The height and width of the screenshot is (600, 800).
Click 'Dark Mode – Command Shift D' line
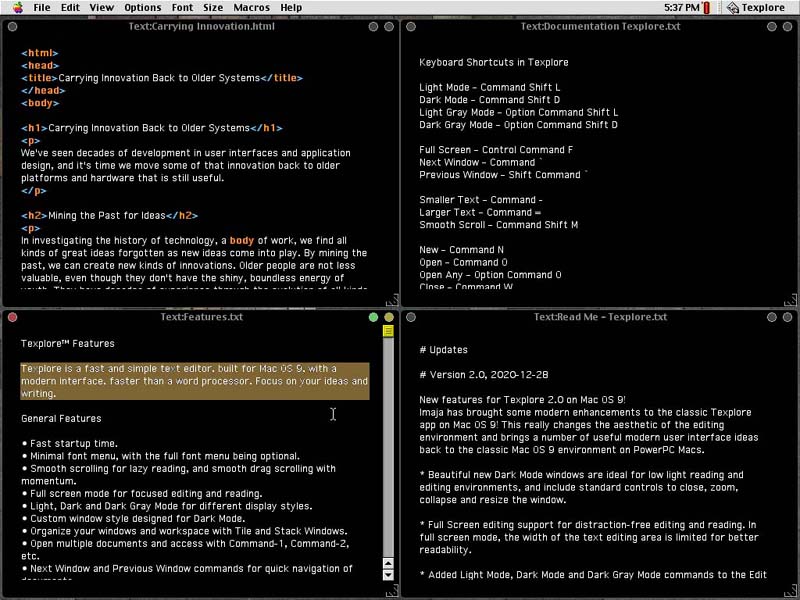(489, 100)
